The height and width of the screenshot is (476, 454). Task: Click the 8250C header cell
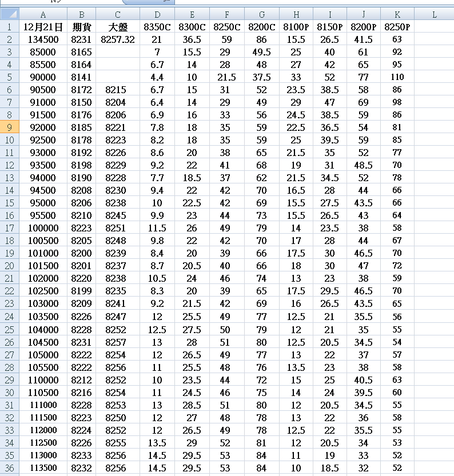point(227,27)
